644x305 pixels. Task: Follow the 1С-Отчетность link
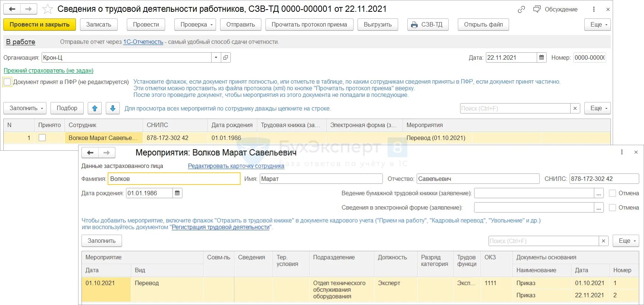(143, 42)
